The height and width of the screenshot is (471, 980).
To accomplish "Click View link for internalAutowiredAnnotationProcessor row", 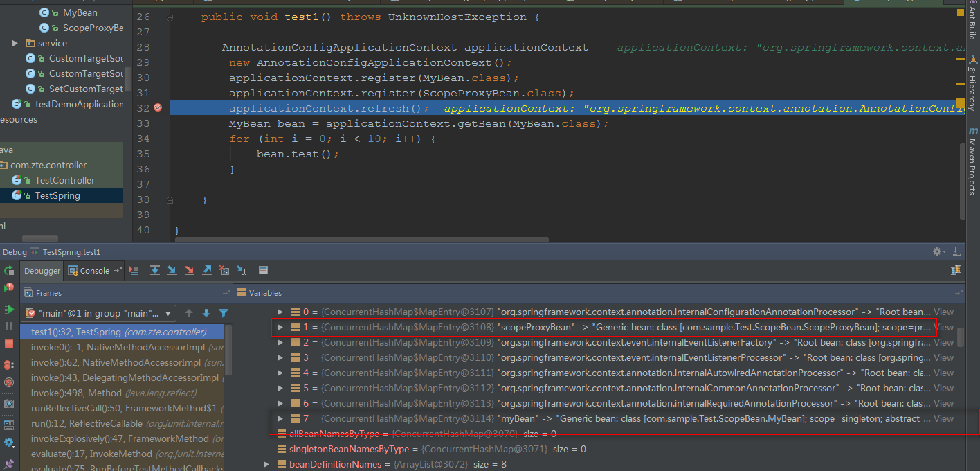I will pos(943,373).
